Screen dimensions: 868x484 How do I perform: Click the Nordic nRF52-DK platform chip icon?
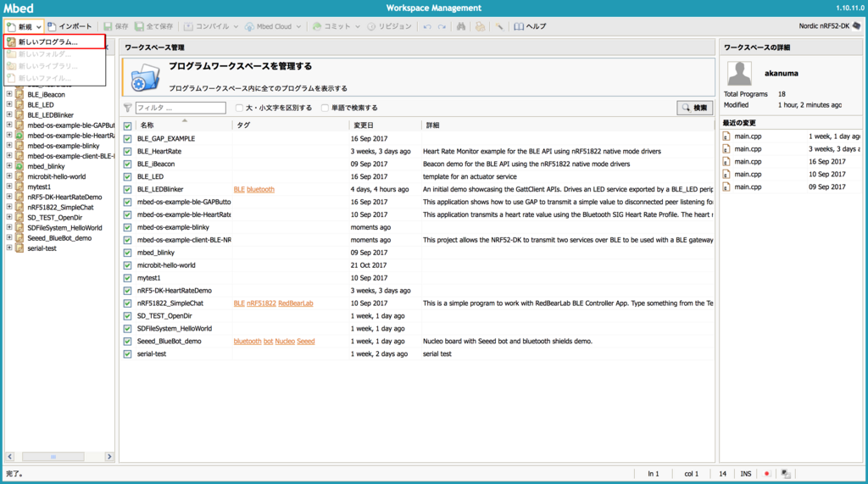click(857, 26)
